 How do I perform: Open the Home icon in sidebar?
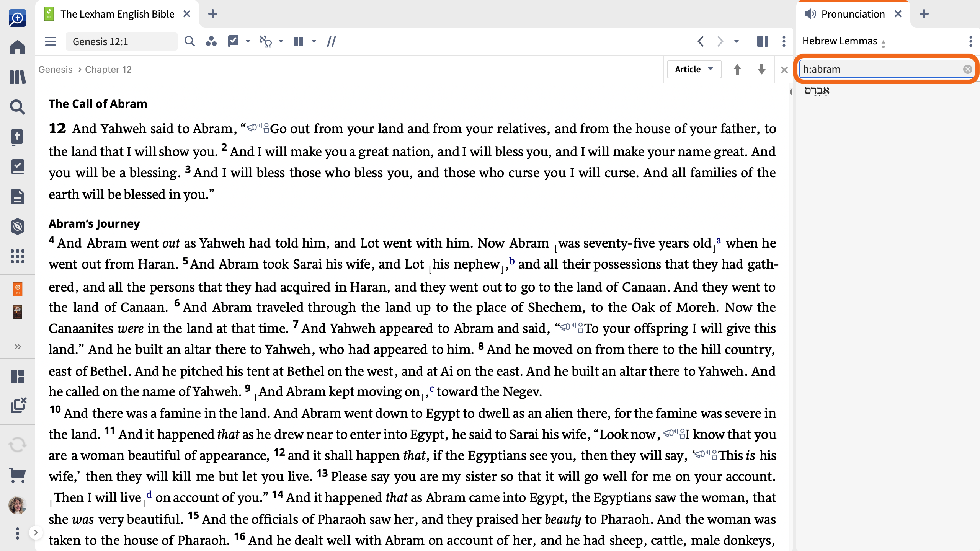pyautogui.click(x=18, y=47)
